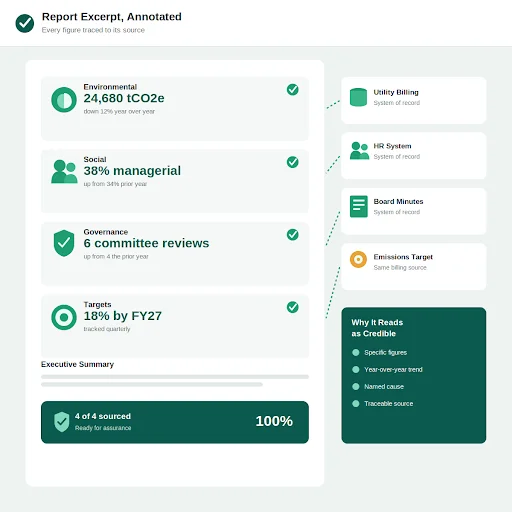Click the bullet dot beside Year-over-year trend
Viewport: 512px width, 512px height.
(x=356, y=370)
